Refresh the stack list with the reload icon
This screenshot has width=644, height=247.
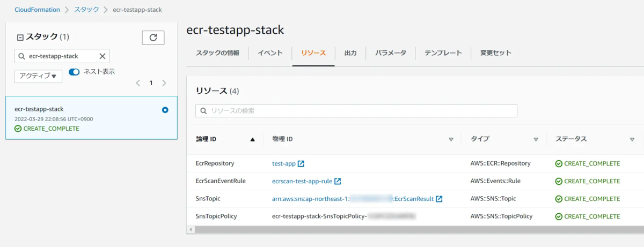tap(153, 38)
